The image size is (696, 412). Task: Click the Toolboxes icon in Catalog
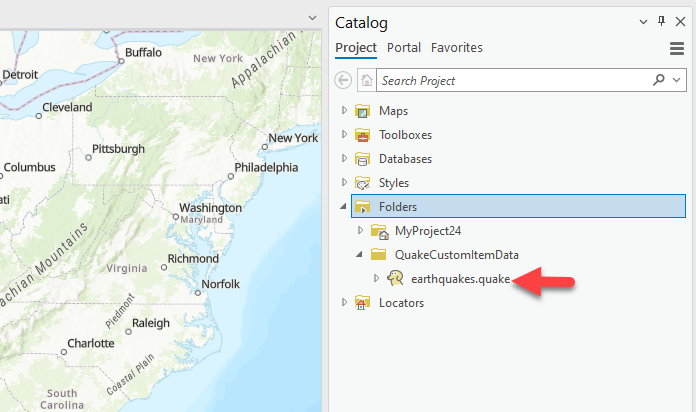tap(362, 135)
